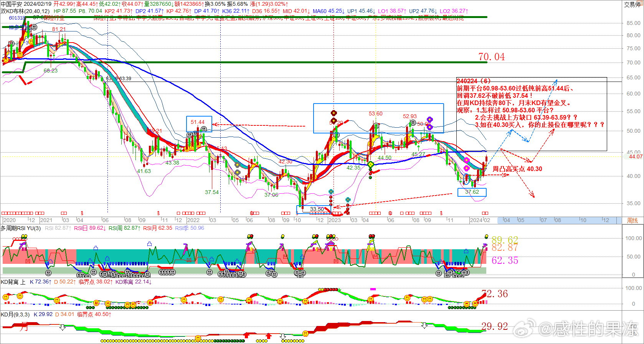Click the current price tag 44.07
The image size is (644, 344).
[x=636, y=156]
